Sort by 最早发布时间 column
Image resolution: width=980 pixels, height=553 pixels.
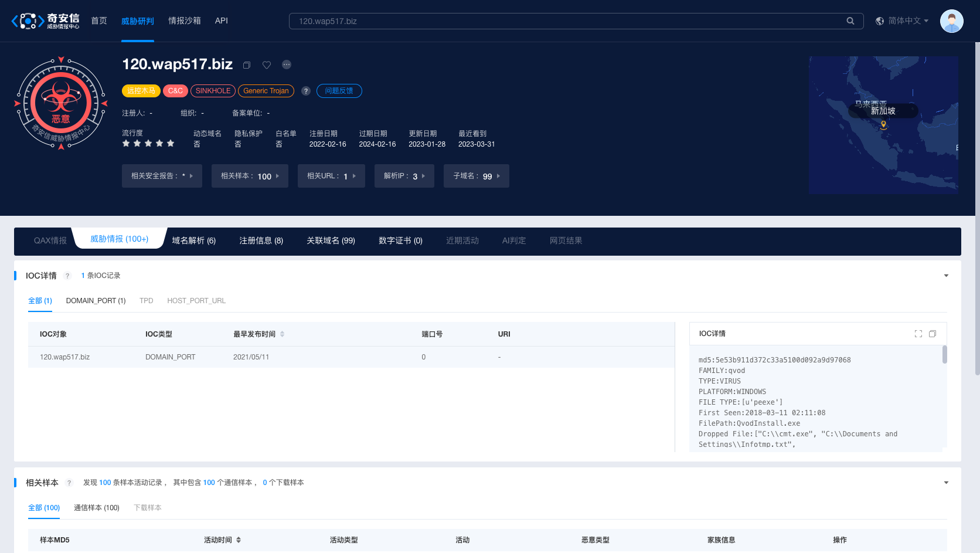coord(282,334)
